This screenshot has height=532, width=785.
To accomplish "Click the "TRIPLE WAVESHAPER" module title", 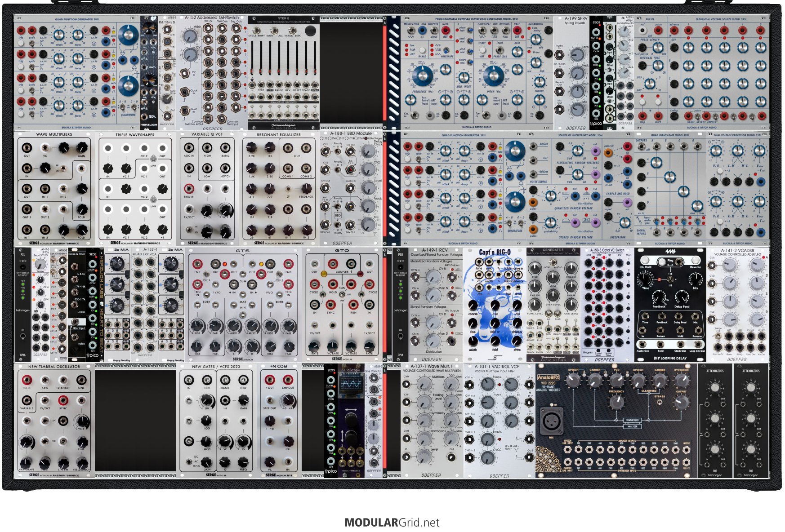I will (x=135, y=135).
